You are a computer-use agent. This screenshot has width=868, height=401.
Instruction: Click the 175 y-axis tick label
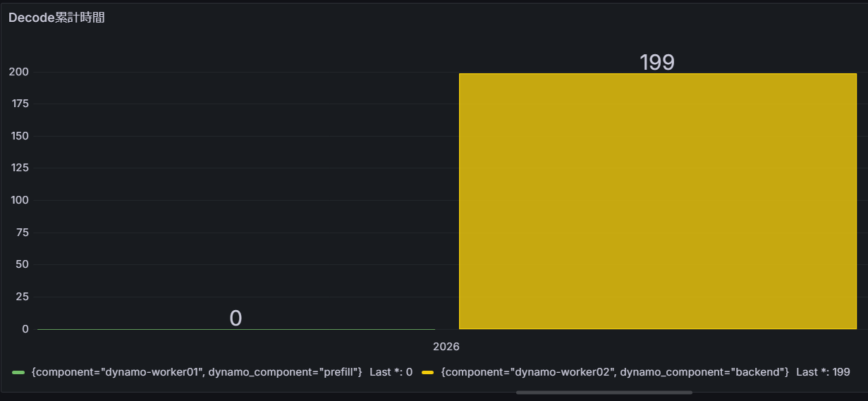pyautogui.click(x=19, y=104)
